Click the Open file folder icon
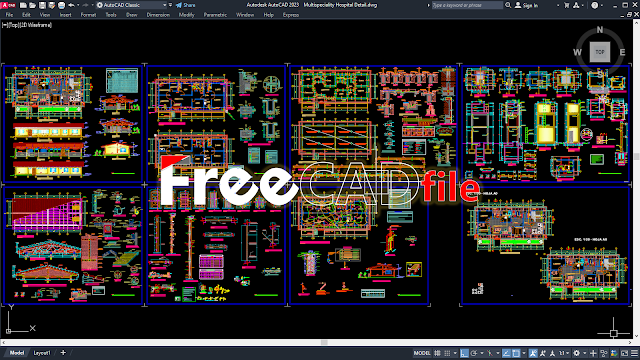Viewport: 640px width, 360px height. 33,5
